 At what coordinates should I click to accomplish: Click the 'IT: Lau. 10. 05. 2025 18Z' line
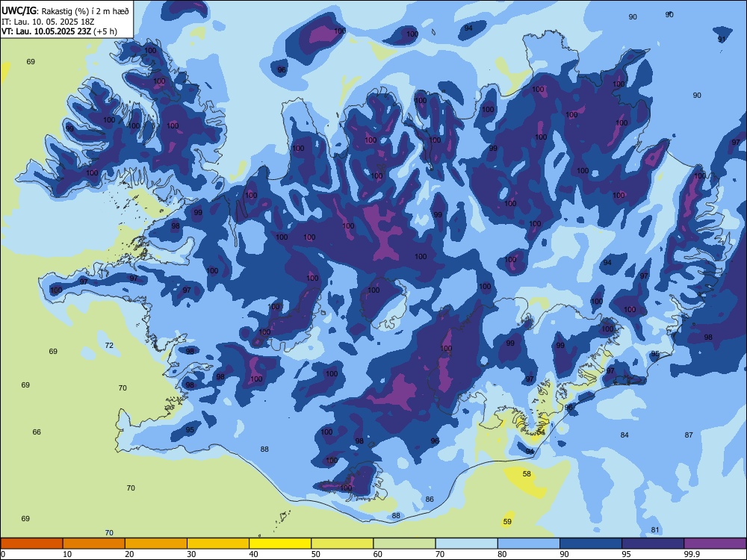click(48, 22)
